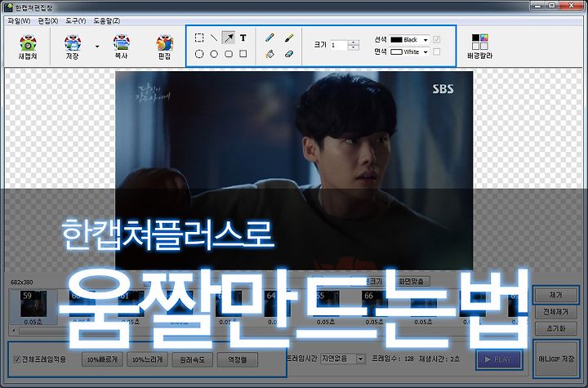Toggle the checkbox next to 면색 White
The height and width of the screenshot is (388, 588).
tap(436, 51)
